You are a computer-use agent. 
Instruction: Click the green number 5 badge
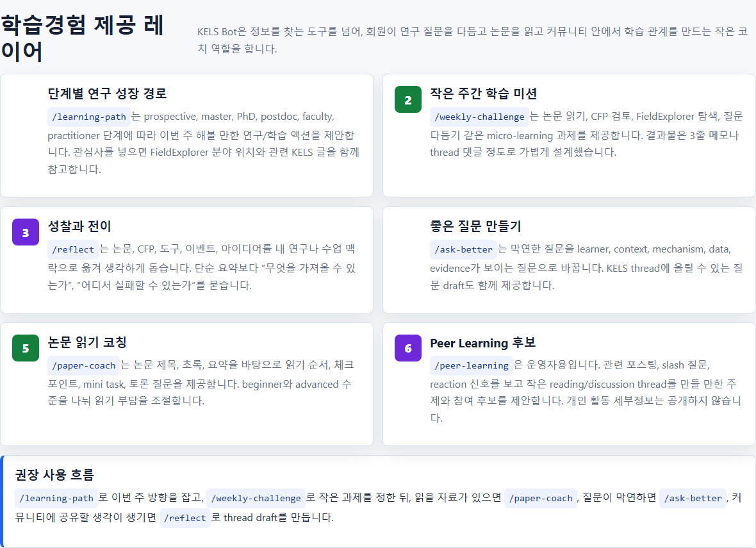click(26, 348)
